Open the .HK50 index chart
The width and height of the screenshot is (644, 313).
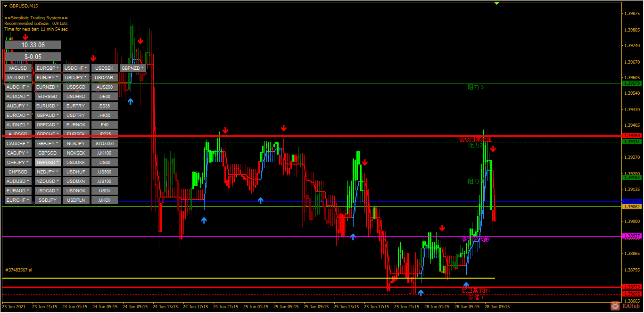(104, 115)
